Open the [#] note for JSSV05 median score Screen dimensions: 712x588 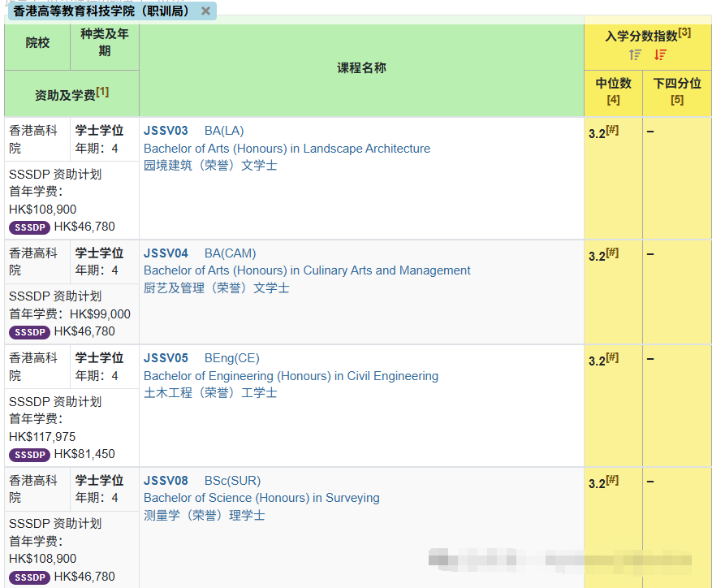(x=613, y=357)
